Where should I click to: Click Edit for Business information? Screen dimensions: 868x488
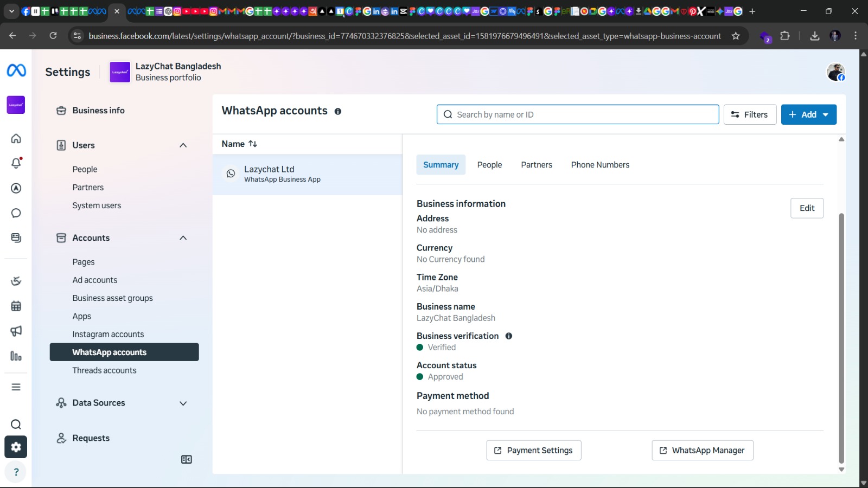807,208
